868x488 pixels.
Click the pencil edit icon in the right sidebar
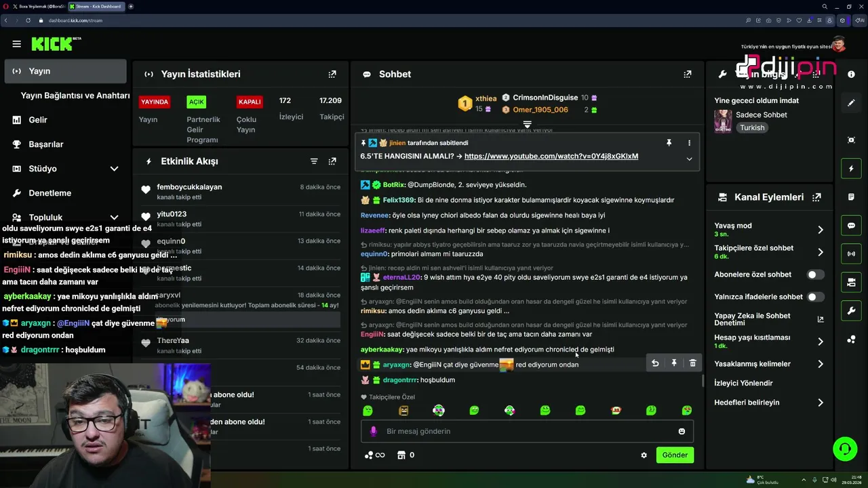pos(851,103)
